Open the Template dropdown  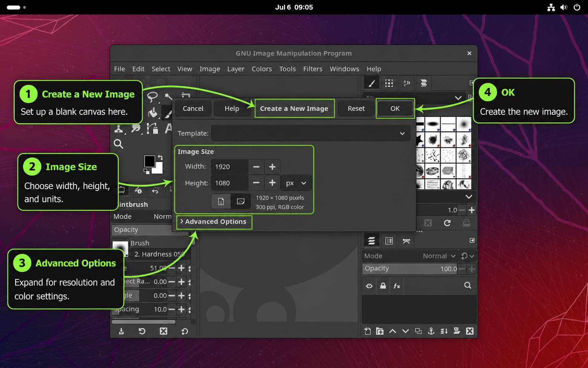tap(311, 133)
